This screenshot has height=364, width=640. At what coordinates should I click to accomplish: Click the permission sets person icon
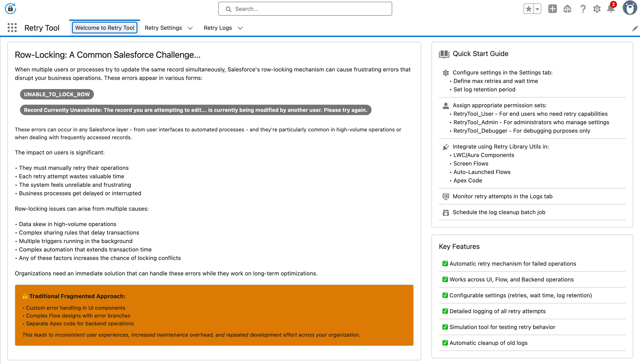coord(446,106)
